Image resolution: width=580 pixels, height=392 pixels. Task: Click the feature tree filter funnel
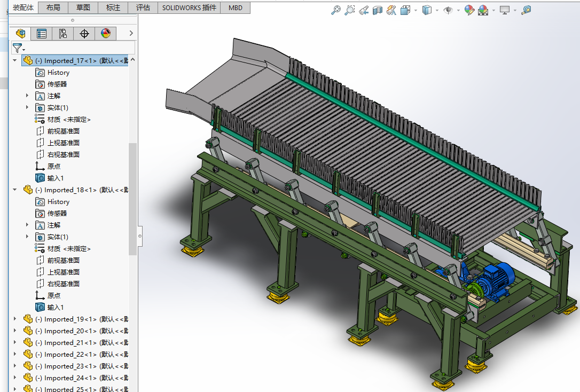(x=18, y=48)
